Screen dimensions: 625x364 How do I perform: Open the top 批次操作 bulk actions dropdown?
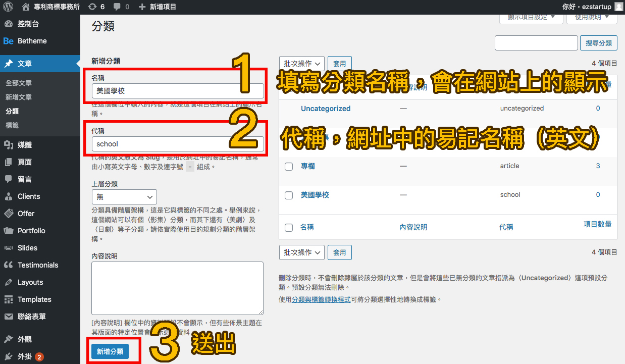click(x=301, y=64)
